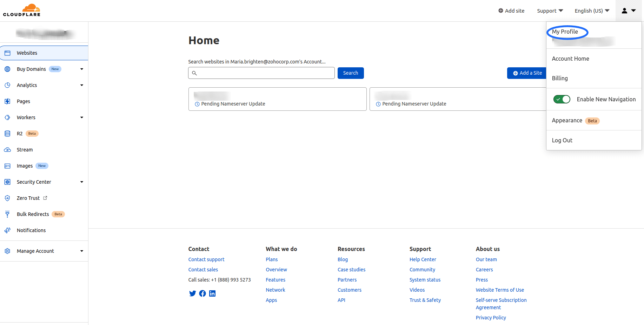Viewport: 644px width, 325px height.
Task: Click the Analytics pie chart icon
Action: click(x=7, y=85)
